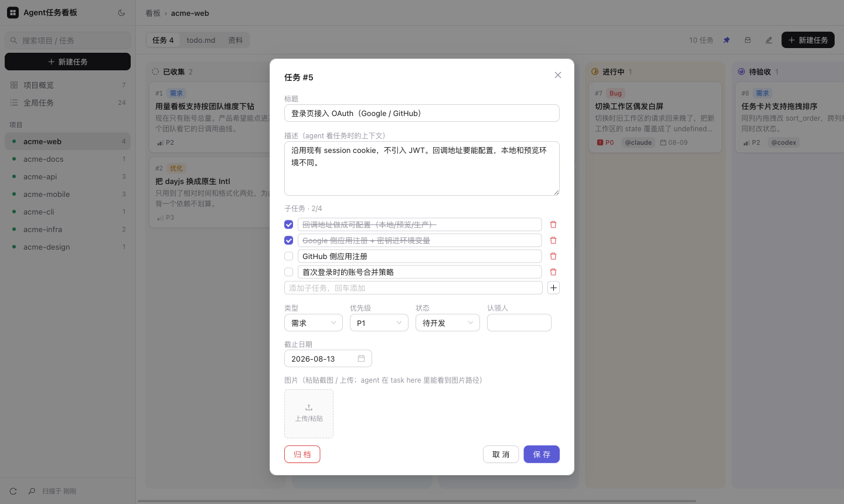This screenshot has height=504, width=844.
Task: Select acme-api project in sidebar
Action: (67, 176)
